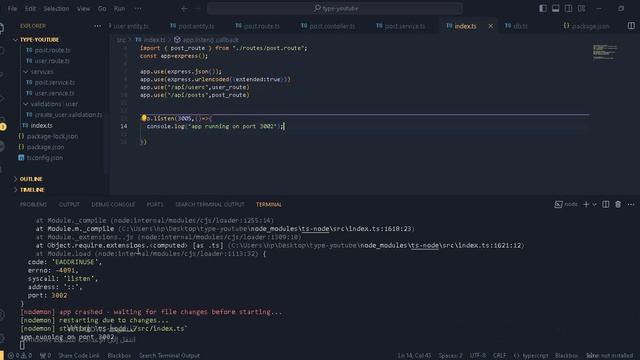Switch to the post.controller.ts editor tab
This screenshot has height=360, width=640.
332,26
